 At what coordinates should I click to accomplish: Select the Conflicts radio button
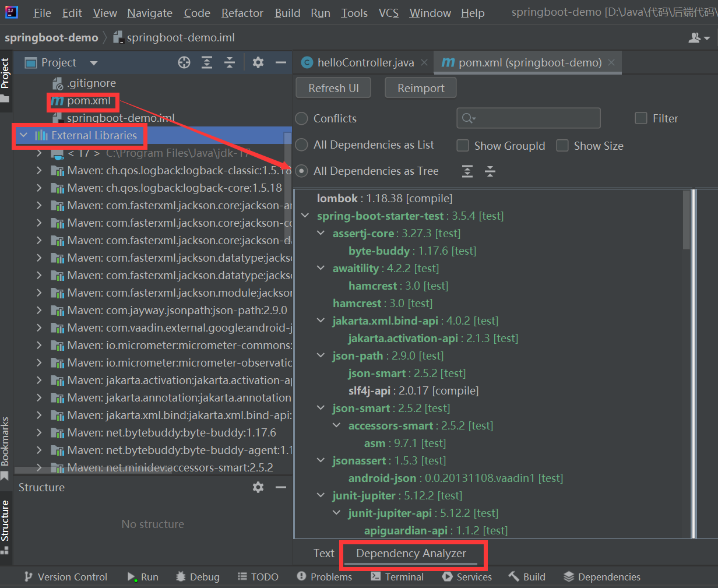click(x=301, y=119)
